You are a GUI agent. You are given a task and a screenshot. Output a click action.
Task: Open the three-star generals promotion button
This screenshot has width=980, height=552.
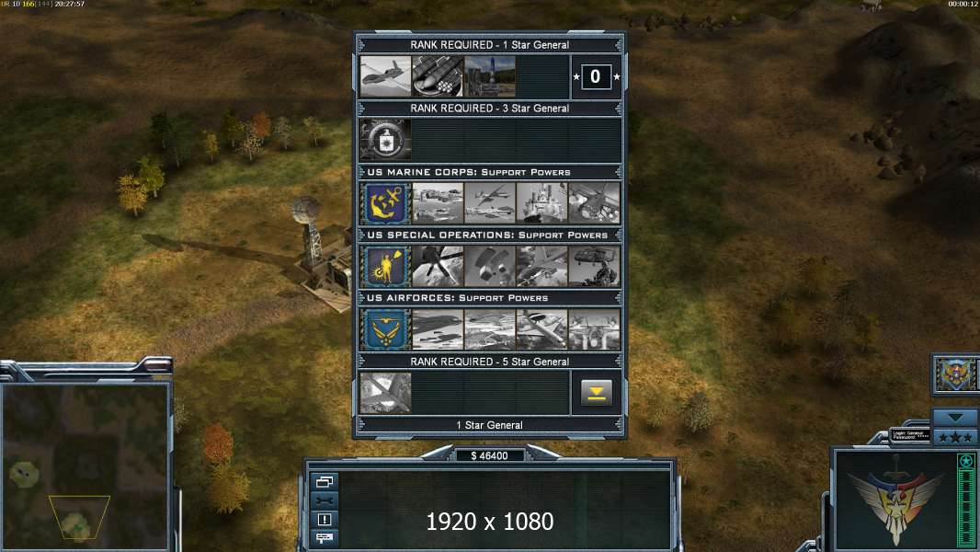pyautogui.click(x=955, y=437)
